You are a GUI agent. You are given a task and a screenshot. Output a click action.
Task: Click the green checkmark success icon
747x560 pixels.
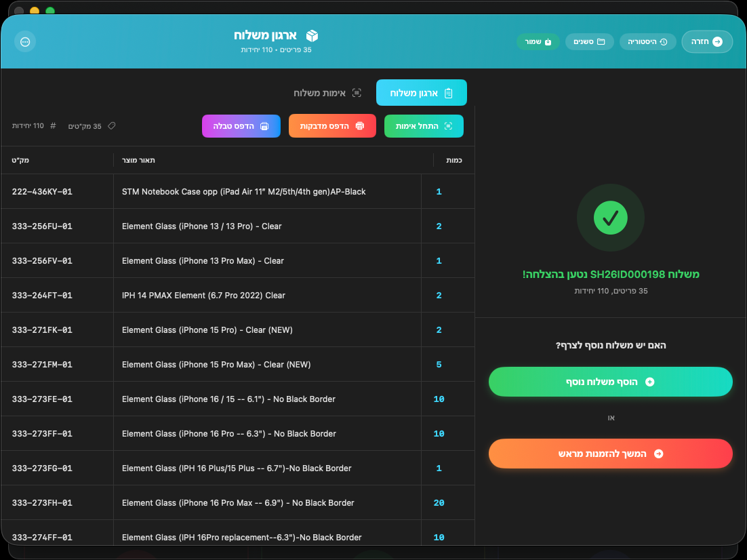[610, 218]
